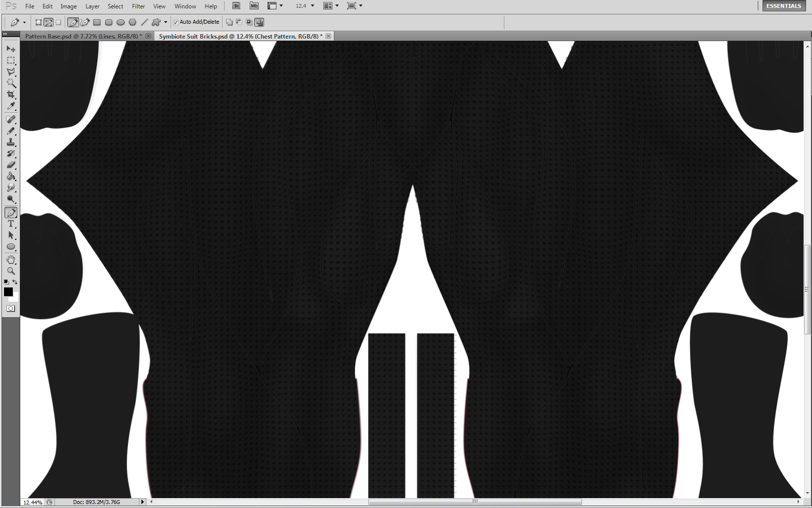Toggle the Auto Add/Delete checkbox
Image resolution: width=812 pixels, height=508 pixels.
(x=176, y=22)
